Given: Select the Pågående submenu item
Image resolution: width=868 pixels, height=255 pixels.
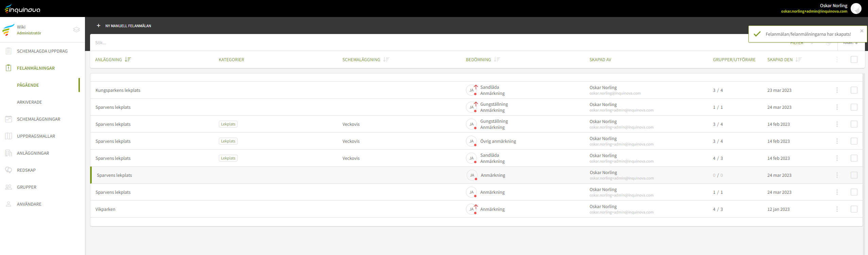Looking at the screenshot, I should (28, 85).
